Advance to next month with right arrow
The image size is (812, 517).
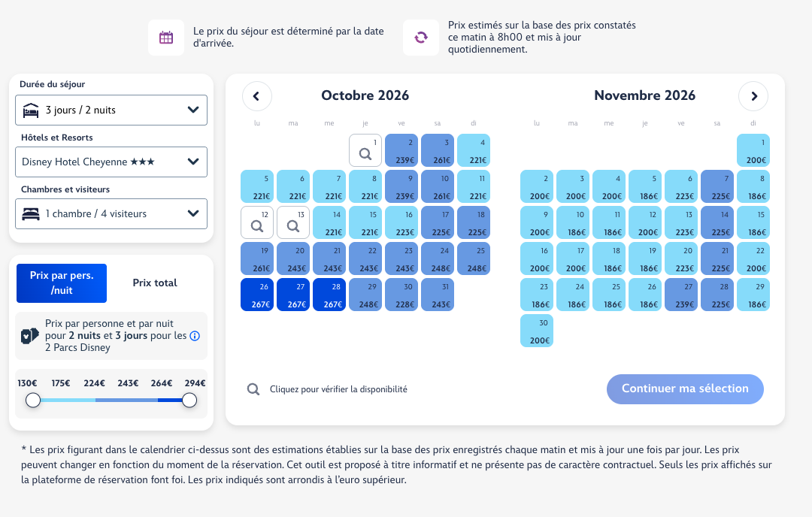753,96
